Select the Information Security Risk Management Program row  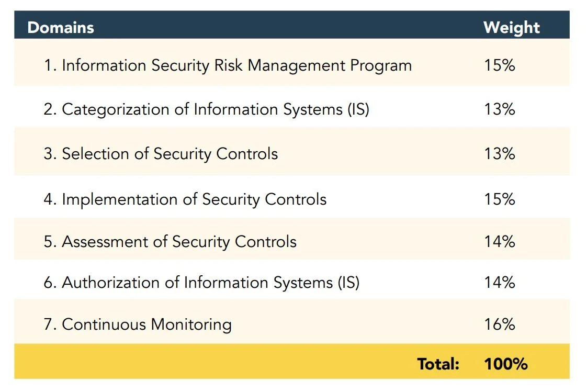point(236,65)
